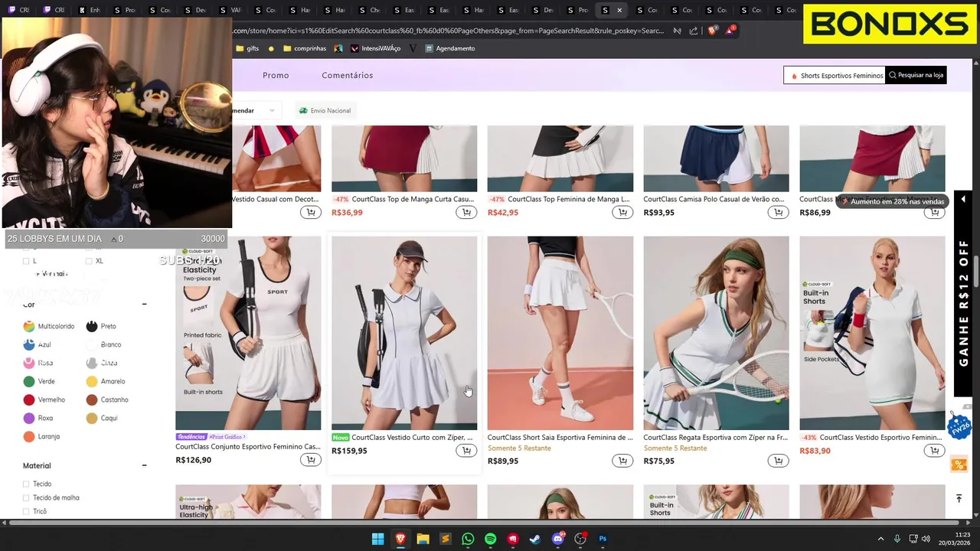Click the browser address bar URL
The image size is (980, 551).
click(x=449, y=31)
